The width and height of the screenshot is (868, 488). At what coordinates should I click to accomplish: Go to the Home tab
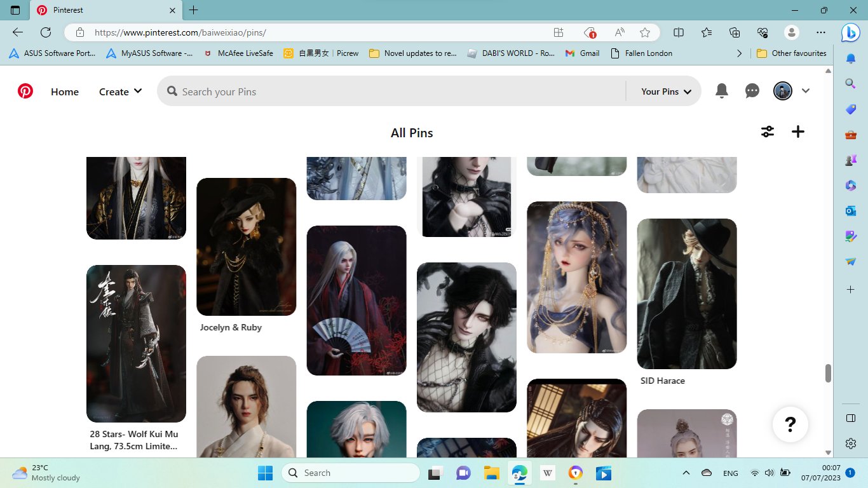tap(65, 91)
